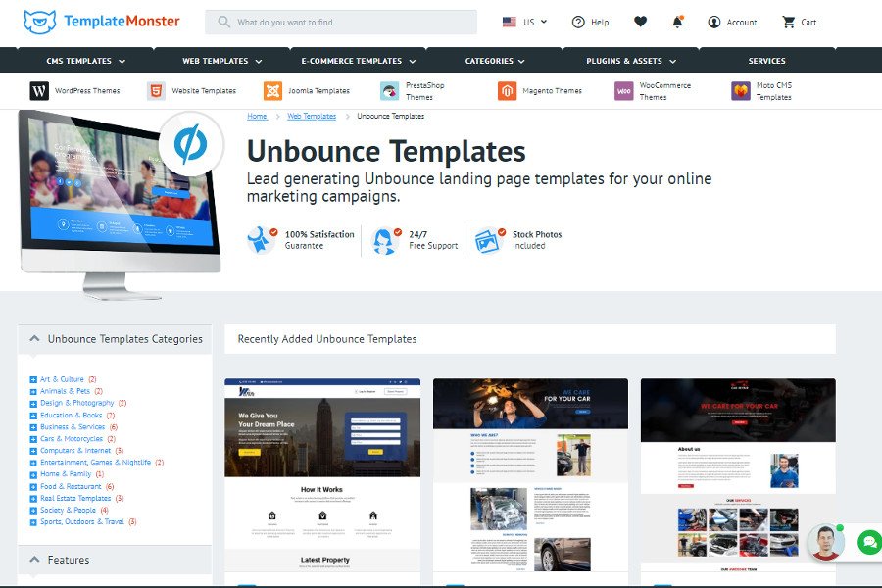The image size is (882, 588).
Task: Click the Stock Photos Included icon
Action: [488, 240]
